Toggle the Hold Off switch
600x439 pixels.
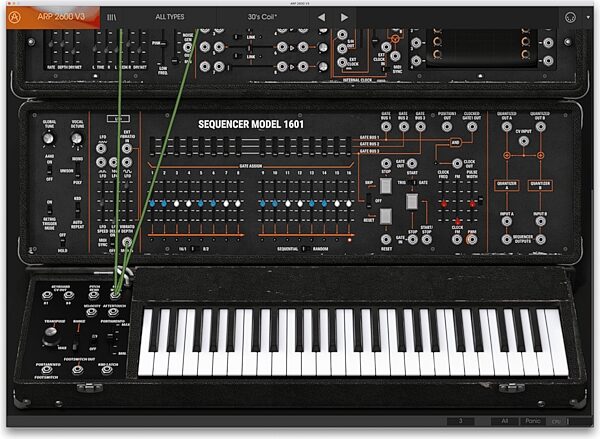pyautogui.click(x=62, y=242)
